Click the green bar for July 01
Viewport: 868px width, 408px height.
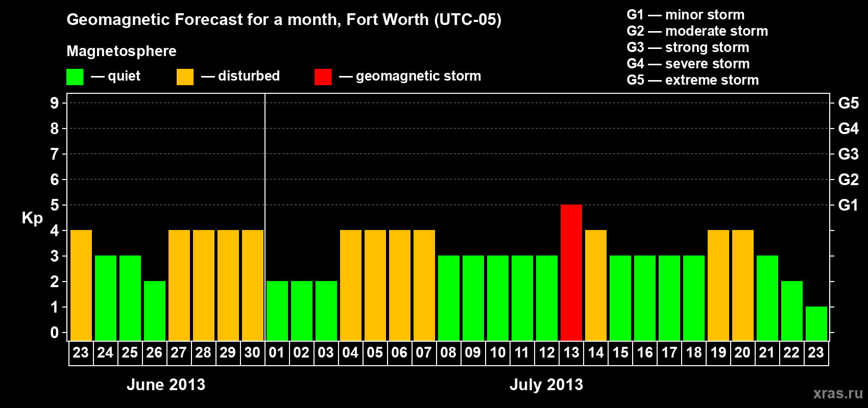pos(277,311)
